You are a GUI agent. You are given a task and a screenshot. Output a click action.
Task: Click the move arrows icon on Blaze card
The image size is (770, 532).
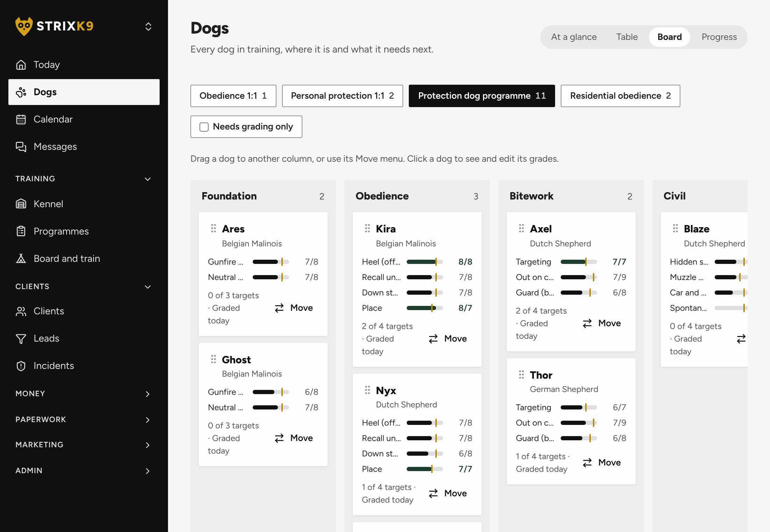pos(741,339)
